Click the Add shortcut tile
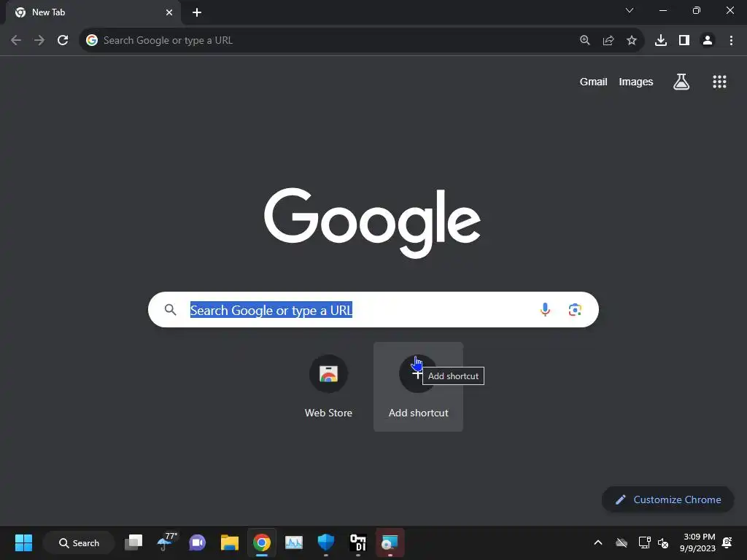Image resolution: width=747 pixels, height=560 pixels. pyautogui.click(x=418, y=386)
